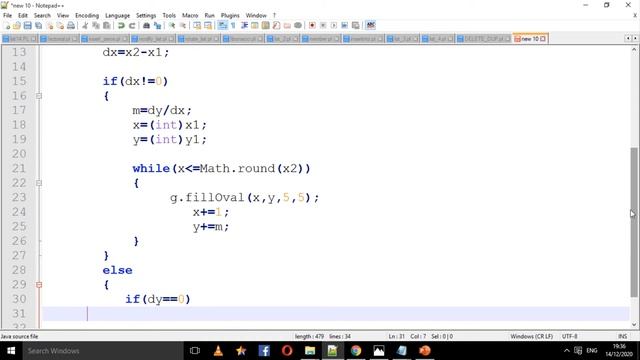Image resolution: width=640 pixels, height=360 pixels.
Task: Copy selection using toolbar icon
Action: (x=96, y=25)
